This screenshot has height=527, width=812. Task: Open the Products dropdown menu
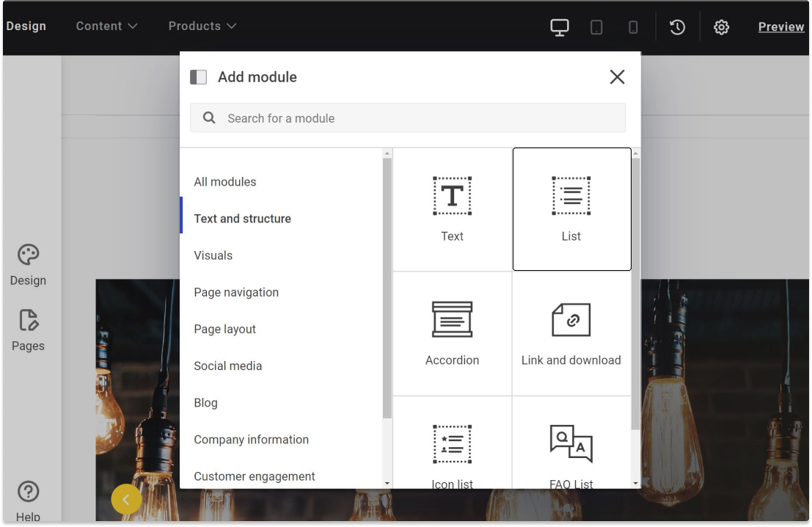click(x=201, y=26)
